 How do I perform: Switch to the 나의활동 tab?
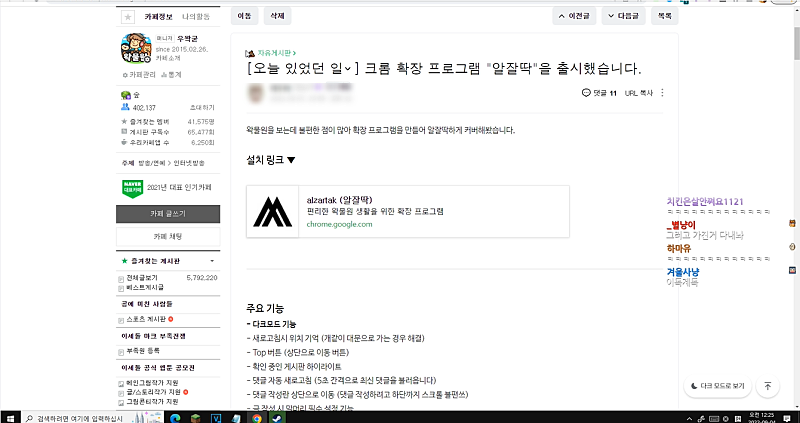tap(196, 16)
